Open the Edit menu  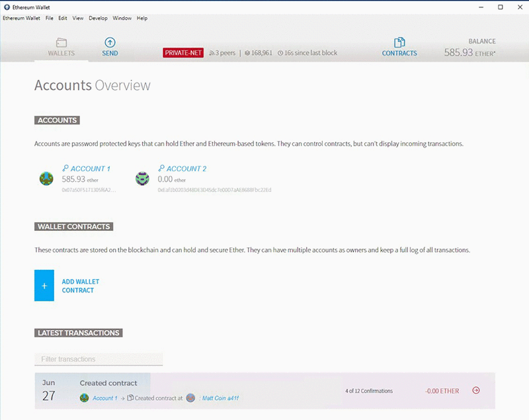tap(63, 19)
